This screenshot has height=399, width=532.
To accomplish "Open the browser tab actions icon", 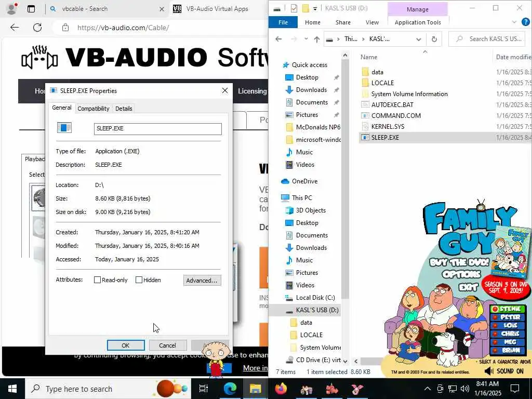I will (x=31, y=9).
